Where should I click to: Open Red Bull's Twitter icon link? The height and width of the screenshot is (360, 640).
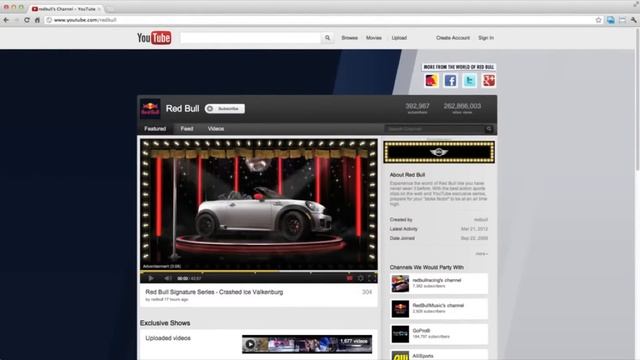(x=469, y=80)
